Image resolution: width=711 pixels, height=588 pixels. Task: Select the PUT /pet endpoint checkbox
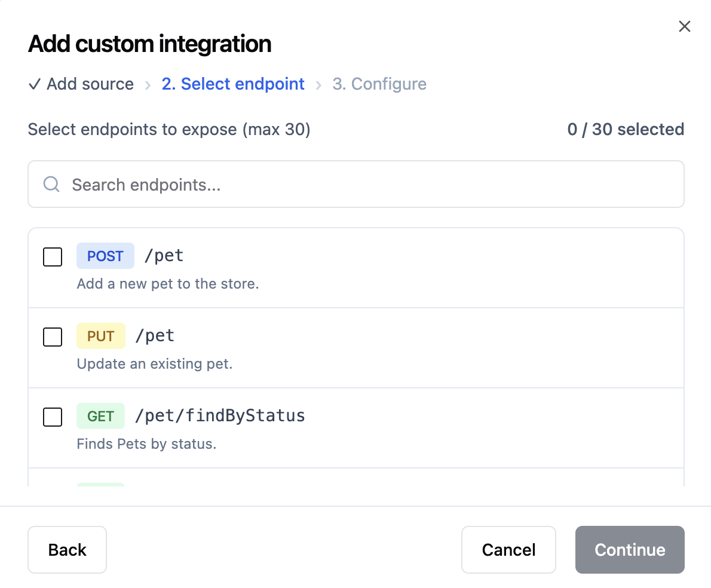coord(52,337)
